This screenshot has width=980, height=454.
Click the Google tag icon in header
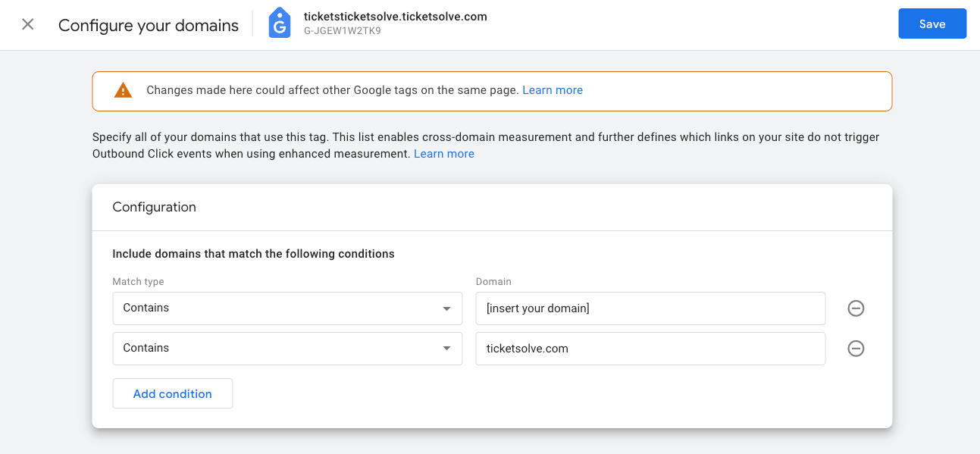point(280,23)
